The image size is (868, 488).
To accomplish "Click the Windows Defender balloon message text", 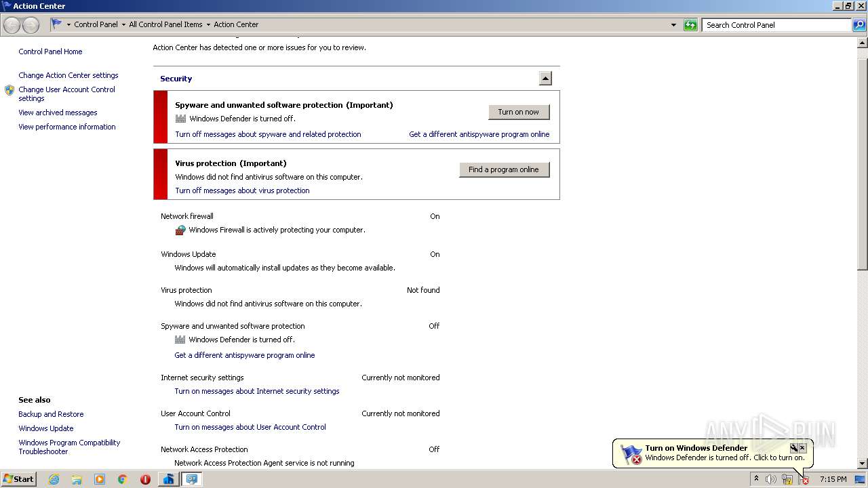I will click(x=725, y=457).
